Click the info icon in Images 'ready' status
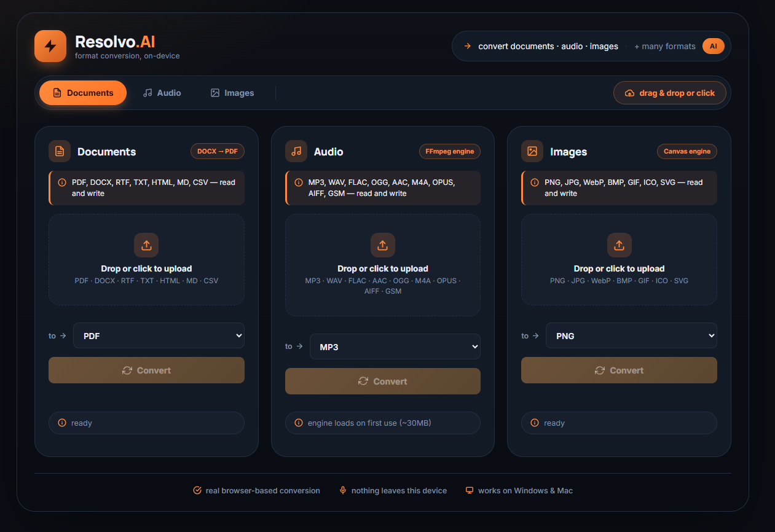775x532 pixels. coord(535,423)
